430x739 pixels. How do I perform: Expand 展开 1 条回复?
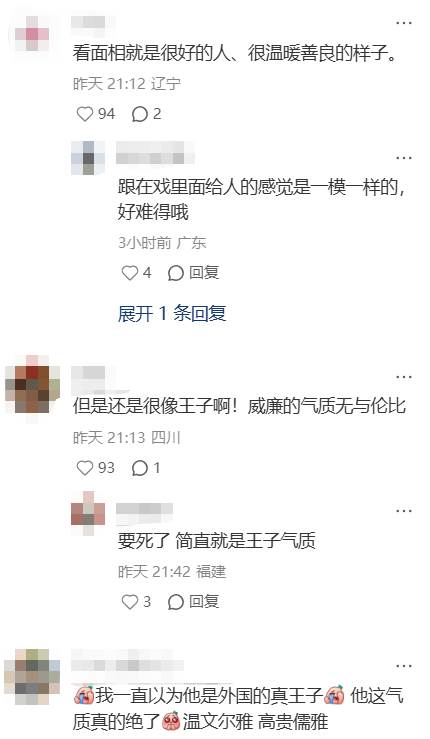click(x=172, y=313)
